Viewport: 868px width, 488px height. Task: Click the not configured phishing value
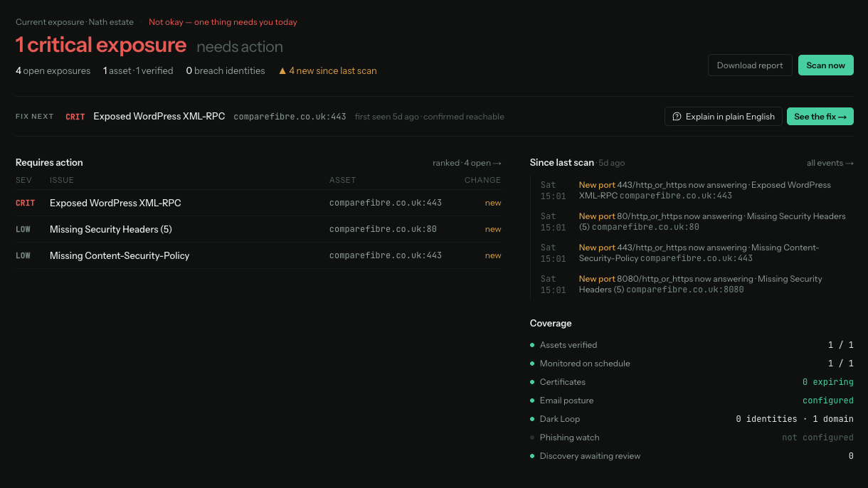click(x=817, y=437)
